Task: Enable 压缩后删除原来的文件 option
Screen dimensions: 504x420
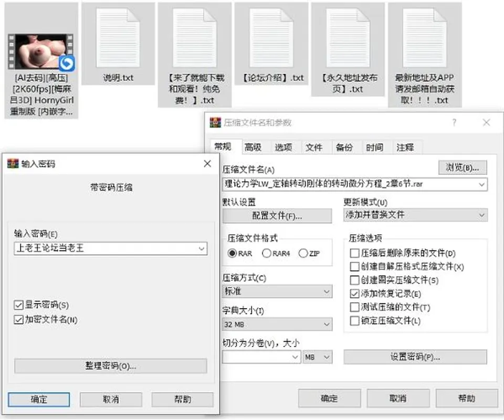Action: (x=354, y=253)
